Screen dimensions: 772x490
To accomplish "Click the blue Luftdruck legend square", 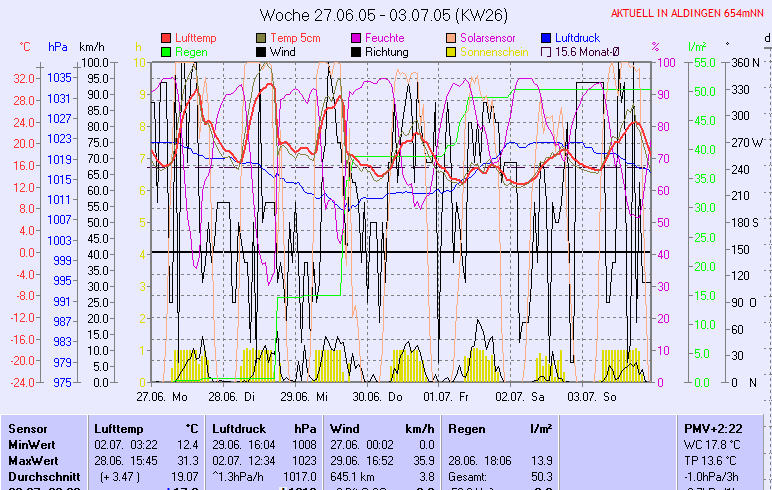I will point(546,38).
